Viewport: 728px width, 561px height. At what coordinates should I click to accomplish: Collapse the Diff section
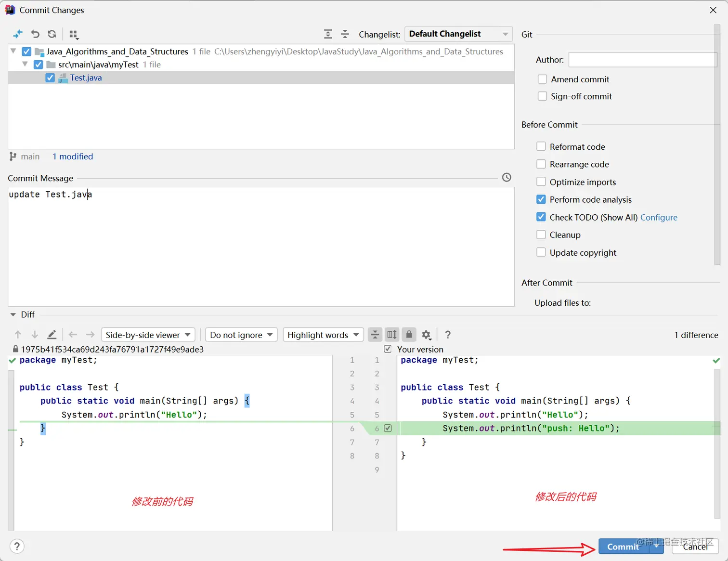(13, 314)
